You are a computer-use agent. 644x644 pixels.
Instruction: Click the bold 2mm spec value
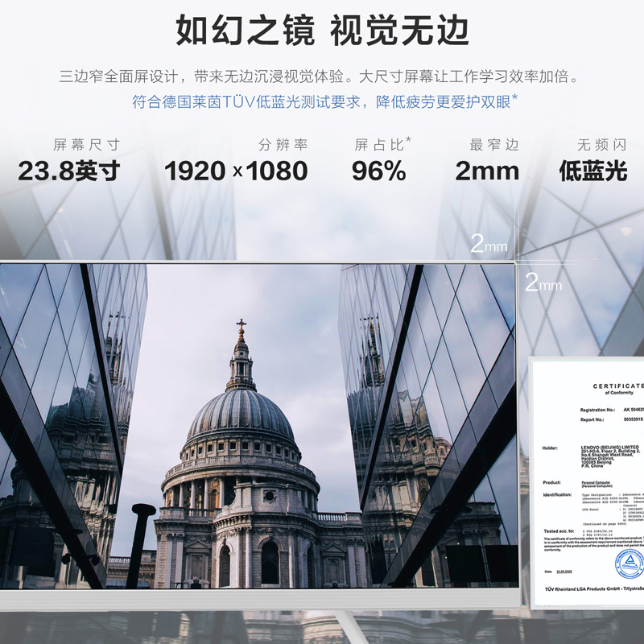pos(487,171)
